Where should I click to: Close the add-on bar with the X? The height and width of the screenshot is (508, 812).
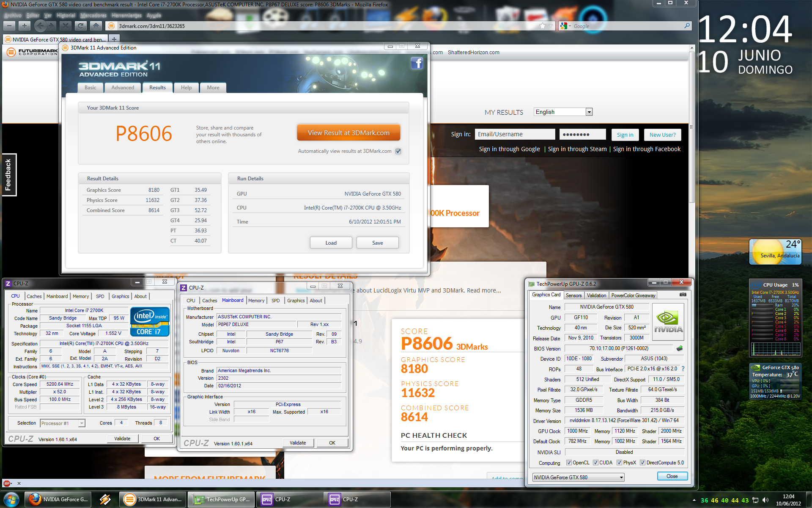click(19, 483)
